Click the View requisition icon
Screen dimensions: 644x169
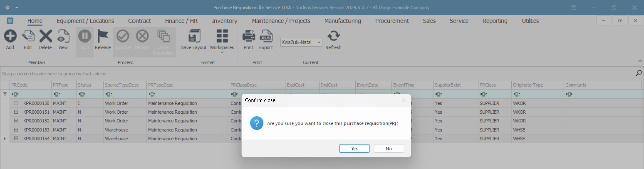pos(63,36)
